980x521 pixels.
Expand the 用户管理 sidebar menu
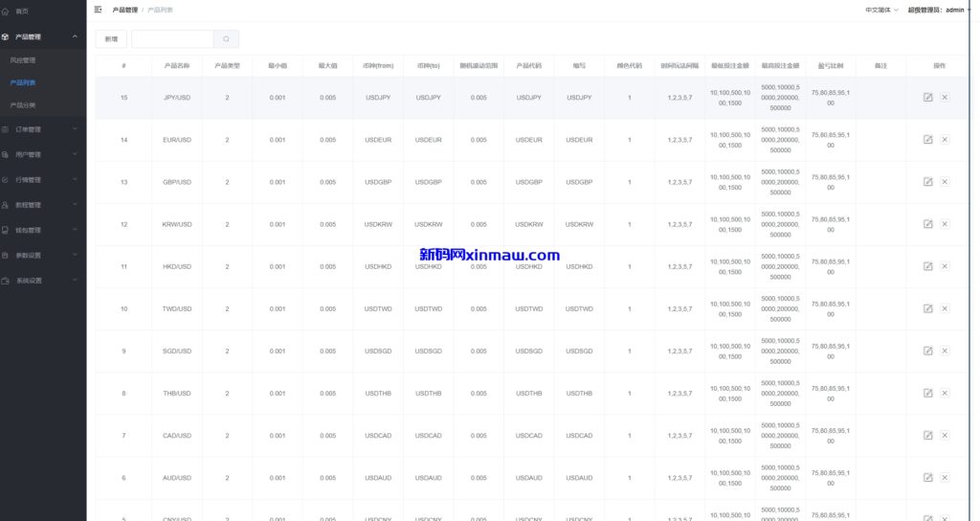(43, 154)
